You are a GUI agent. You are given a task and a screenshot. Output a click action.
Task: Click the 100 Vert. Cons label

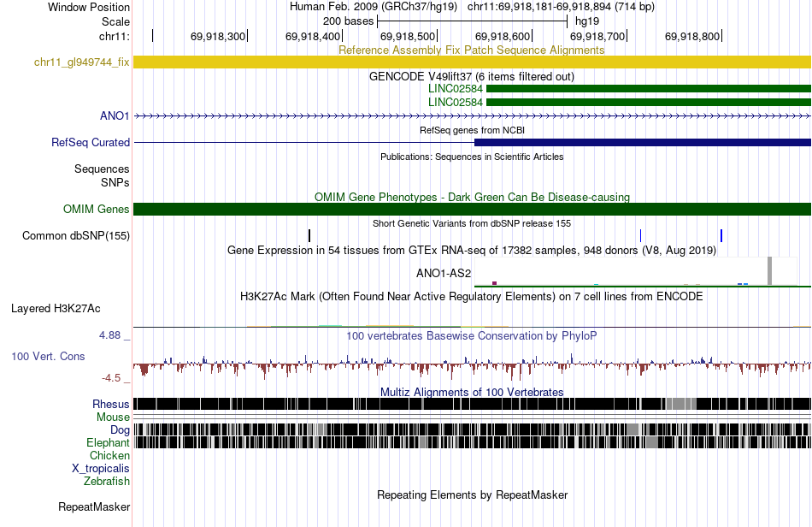pyautogui.click(x=48, y=357)
